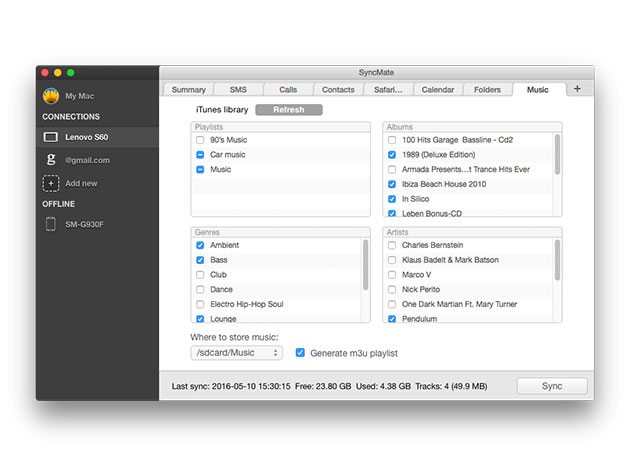Uncheck the In Silico album

[x=392, y=199]
